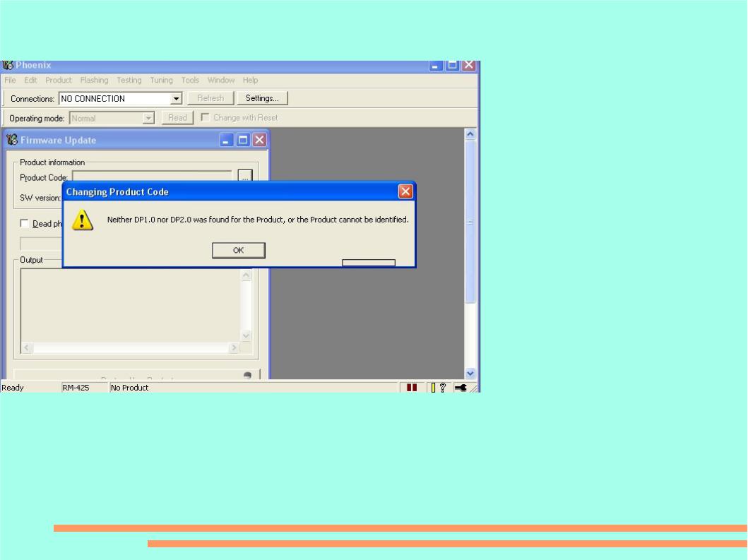The width and height of the screenshot is (748, 560).
Task: Click Ready status bar text
Action: pyautogui.click(x=13, y=388)
